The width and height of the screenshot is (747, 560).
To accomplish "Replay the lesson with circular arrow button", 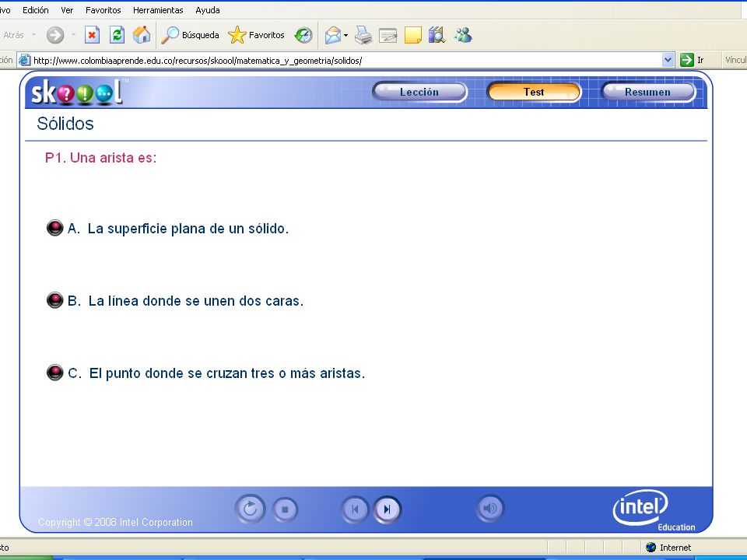I will click(250, 509).
